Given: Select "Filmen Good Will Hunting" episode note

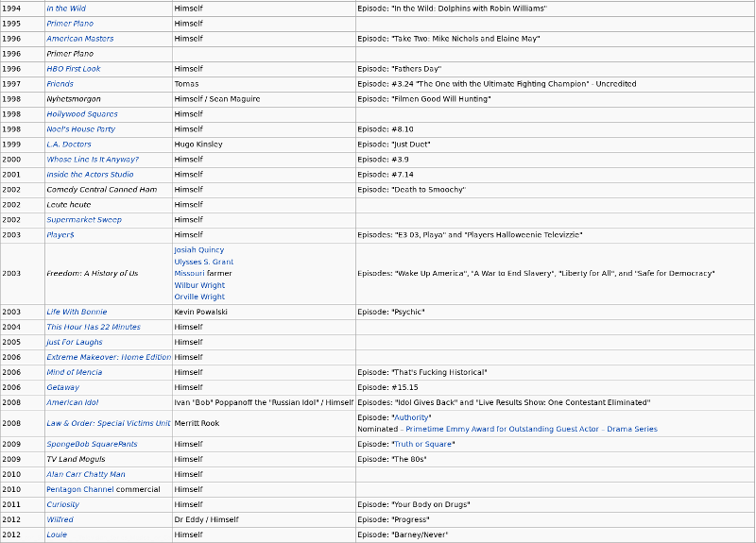Looking at the screenshot, I should [x=424, y=99].
